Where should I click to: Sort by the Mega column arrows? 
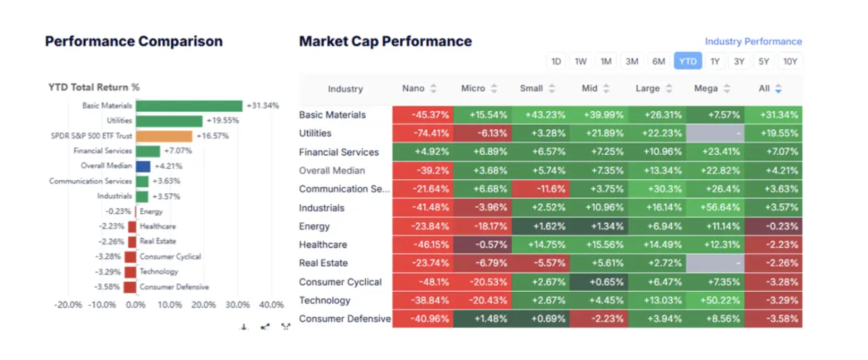(x=726, y=89)
